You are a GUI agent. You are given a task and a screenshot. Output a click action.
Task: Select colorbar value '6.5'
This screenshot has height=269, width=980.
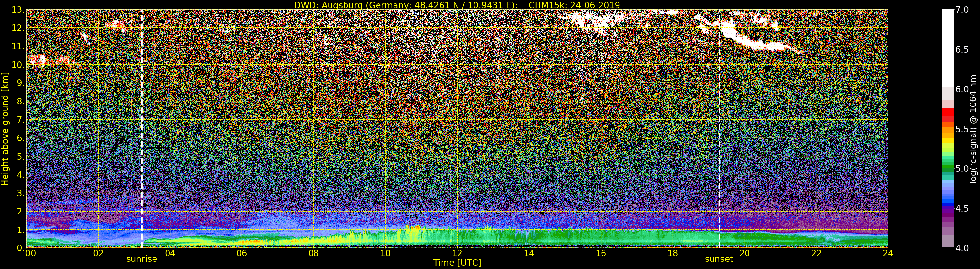(962, 50)
